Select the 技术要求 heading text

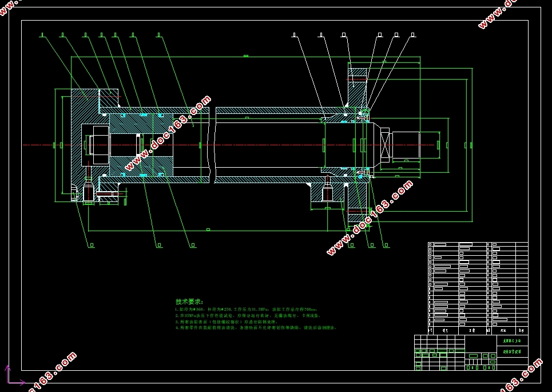(x=189, y=302)
